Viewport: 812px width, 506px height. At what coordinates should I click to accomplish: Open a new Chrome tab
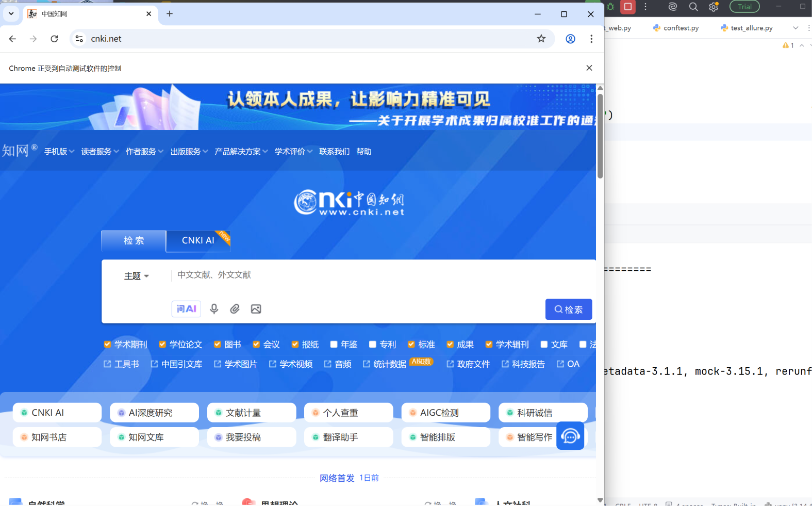coord(170,14)
